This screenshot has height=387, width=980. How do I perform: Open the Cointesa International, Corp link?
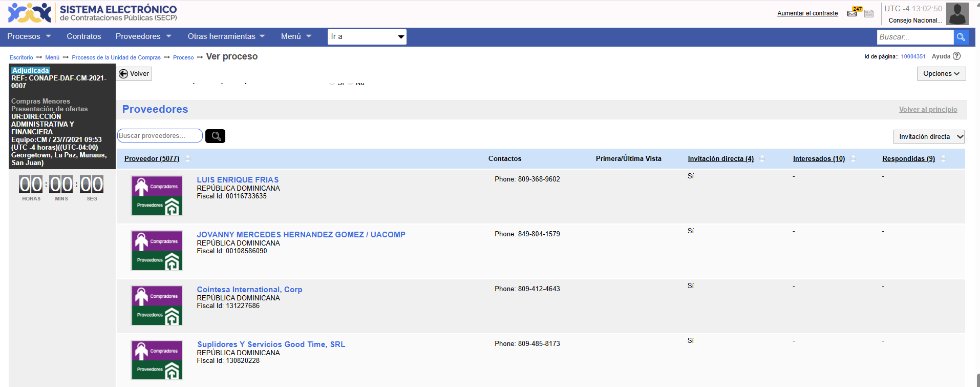coord(249,290)
